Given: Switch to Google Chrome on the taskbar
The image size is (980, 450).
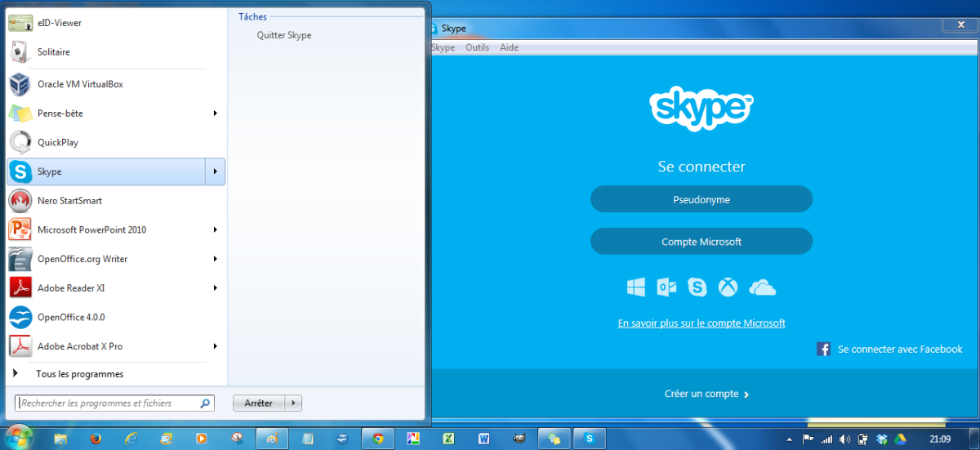Looking at the screenshot, I should pos(378,439).
